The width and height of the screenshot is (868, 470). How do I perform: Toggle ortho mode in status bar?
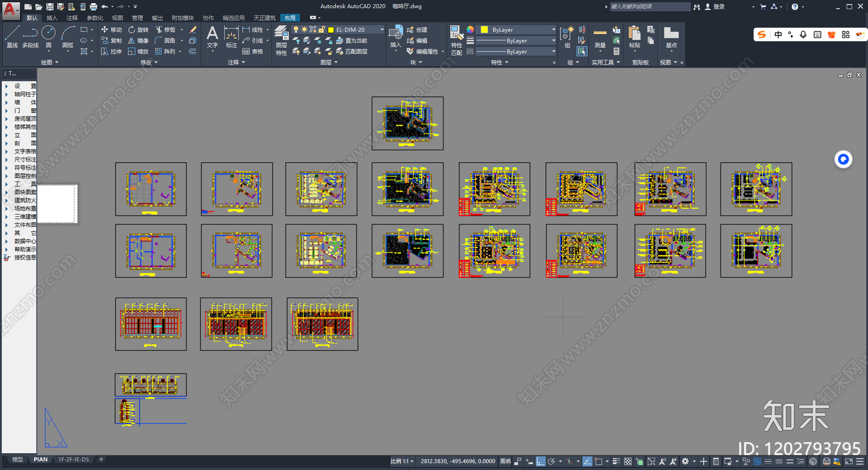[540, 461]
